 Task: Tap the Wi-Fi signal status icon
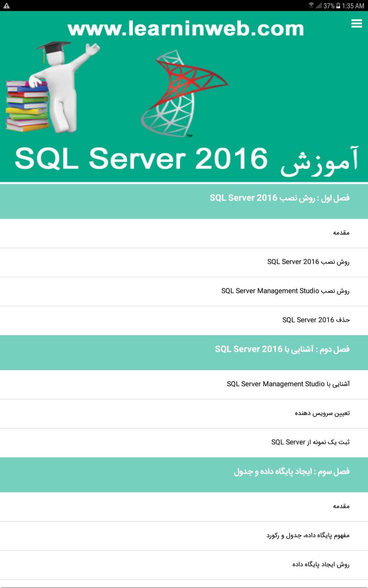point(311,6)
